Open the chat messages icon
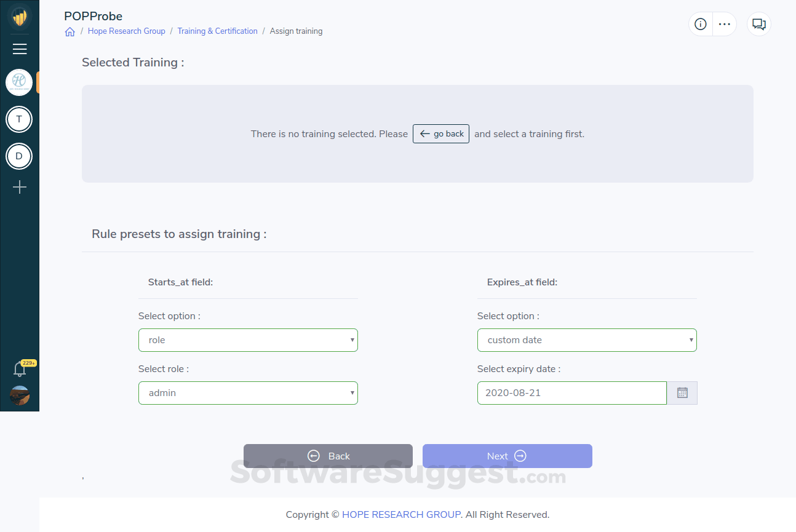The height and width of the screenshot is (532, 796). coord(759,24)
